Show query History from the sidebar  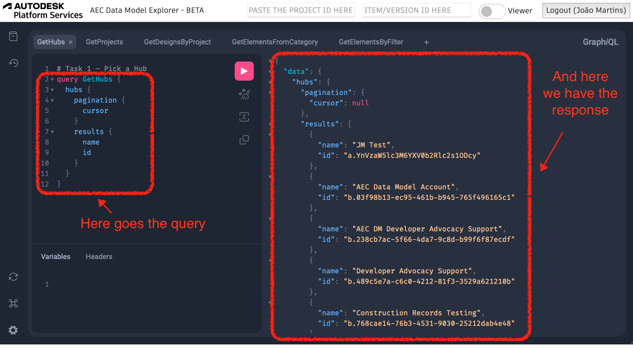click(x=13, y=62)
